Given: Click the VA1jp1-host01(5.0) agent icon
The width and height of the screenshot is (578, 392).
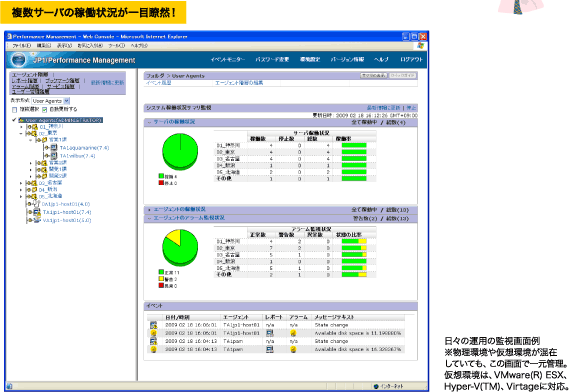Looking at the screenshot, I should [36, 220].
